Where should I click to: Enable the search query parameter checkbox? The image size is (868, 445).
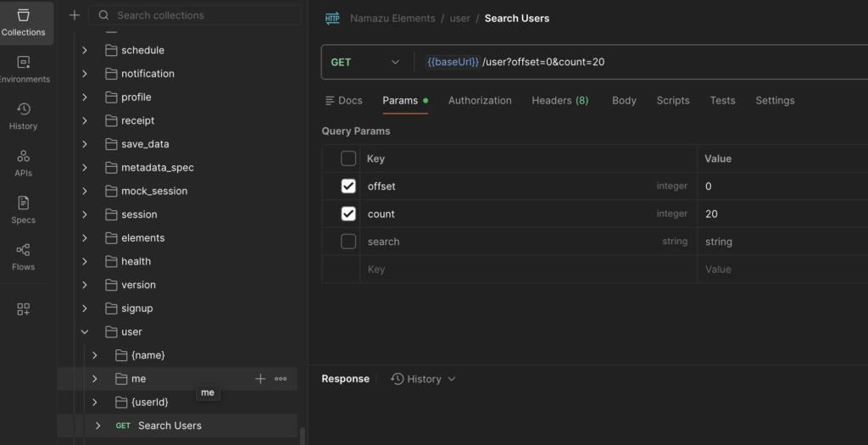pyautogui.click(x=348, y=242)
